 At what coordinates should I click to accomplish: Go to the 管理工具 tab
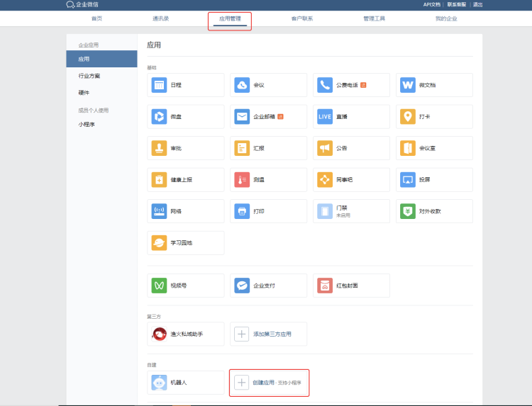(x=374, y=18)
